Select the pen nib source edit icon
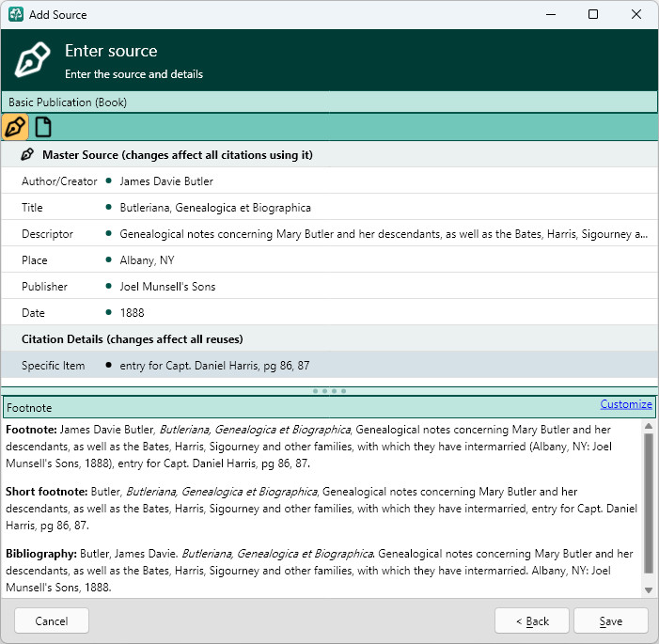 tap(15, 127)
